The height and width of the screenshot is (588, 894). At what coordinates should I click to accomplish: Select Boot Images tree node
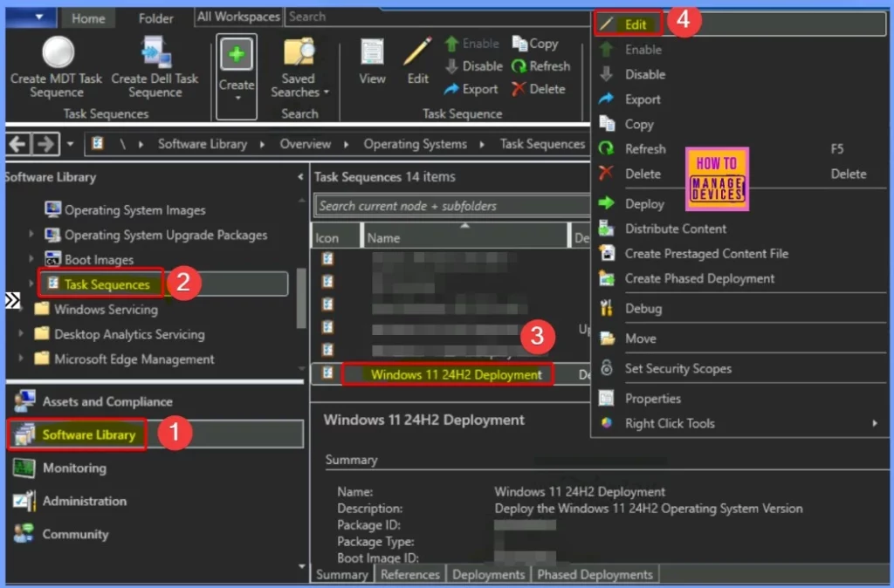[x=99, y=259]
